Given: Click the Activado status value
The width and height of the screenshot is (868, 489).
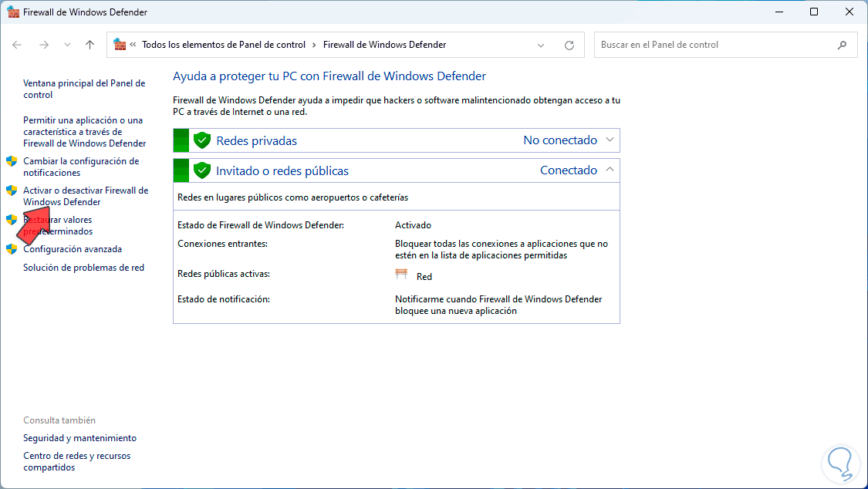Looking at the screenshot, I should click(413, 225).
